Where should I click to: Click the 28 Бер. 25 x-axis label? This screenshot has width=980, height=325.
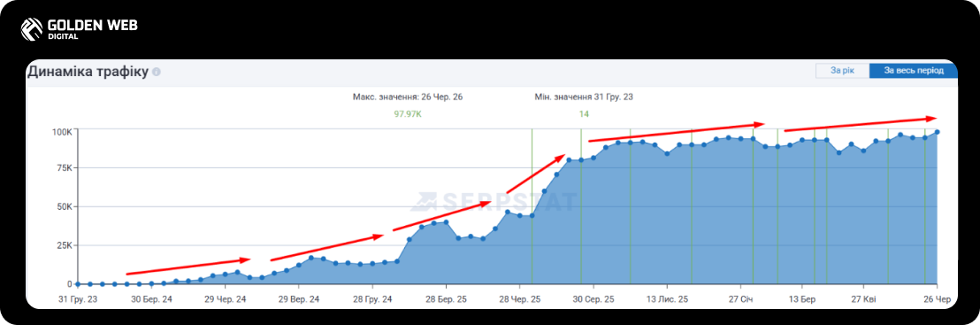447,300
